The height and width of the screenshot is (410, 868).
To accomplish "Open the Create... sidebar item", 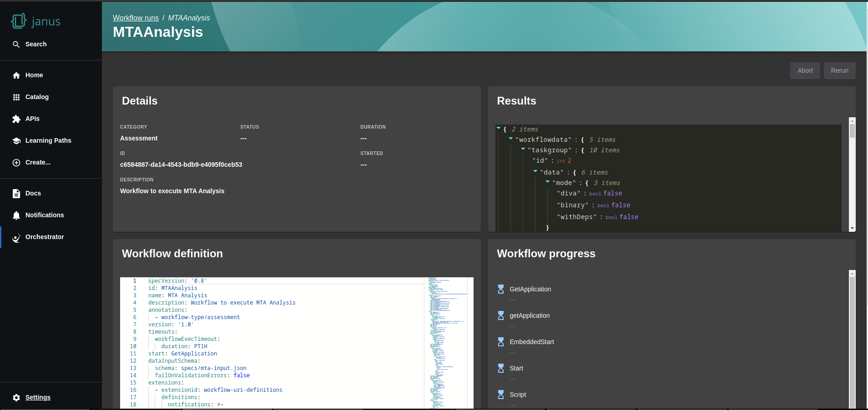I will coord(51,162).
